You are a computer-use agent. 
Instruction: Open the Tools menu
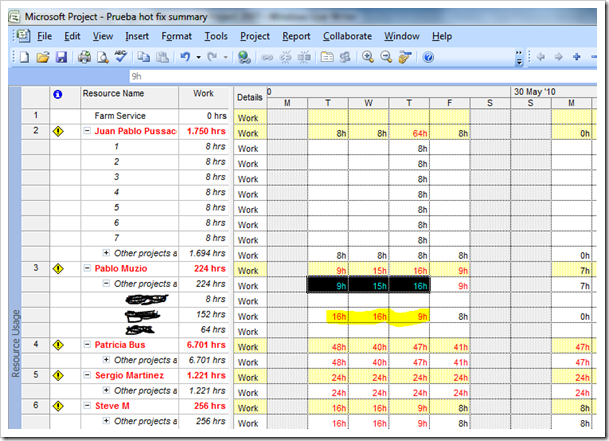coord(216,36)
